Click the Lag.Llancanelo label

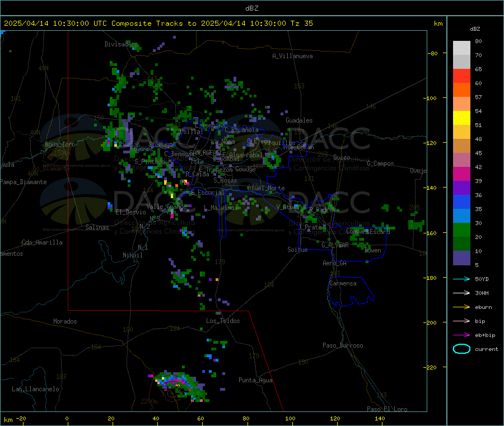pos(36,389)
